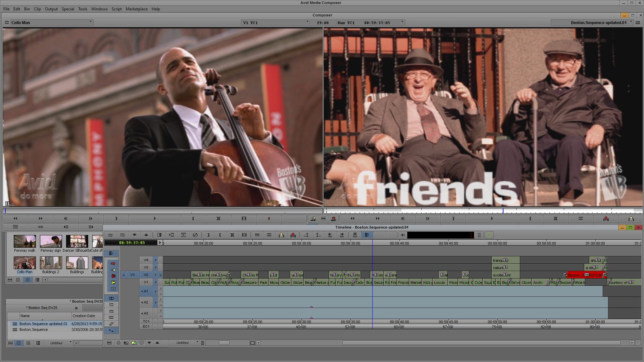Click the Overwrite icon between monitors
644x362 pixels.
point(333,218)
